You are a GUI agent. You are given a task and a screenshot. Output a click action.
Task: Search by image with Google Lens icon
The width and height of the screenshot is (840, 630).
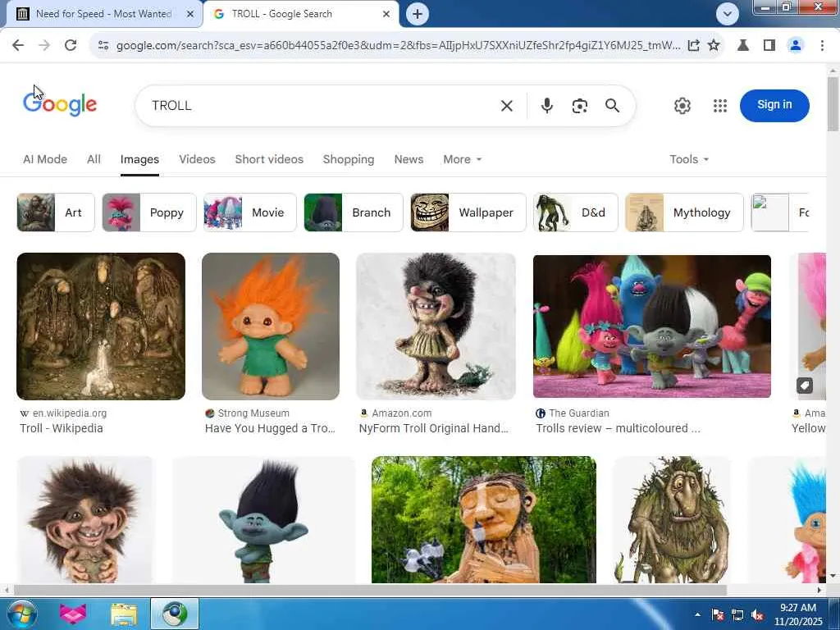click(x=580, y=106)
